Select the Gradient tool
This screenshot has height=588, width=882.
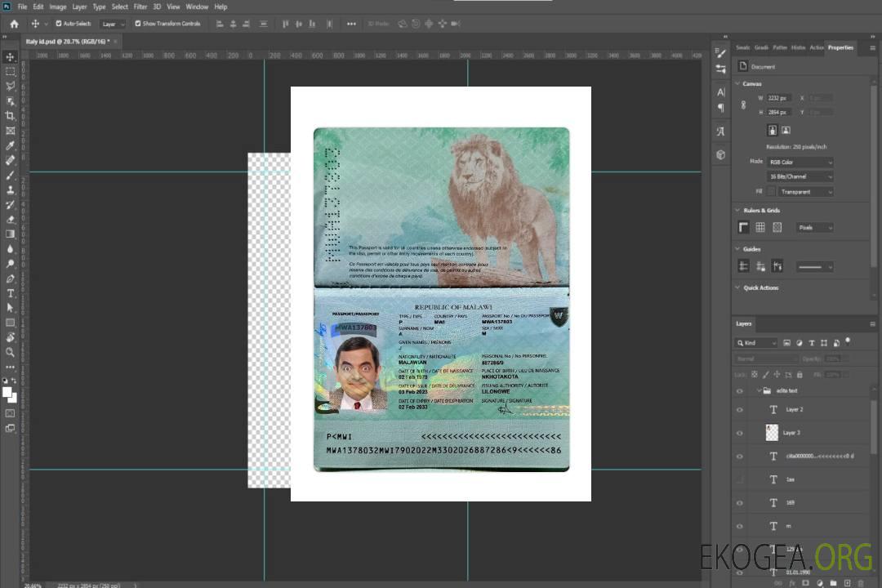pyautogui.click(x=10, y=234)
